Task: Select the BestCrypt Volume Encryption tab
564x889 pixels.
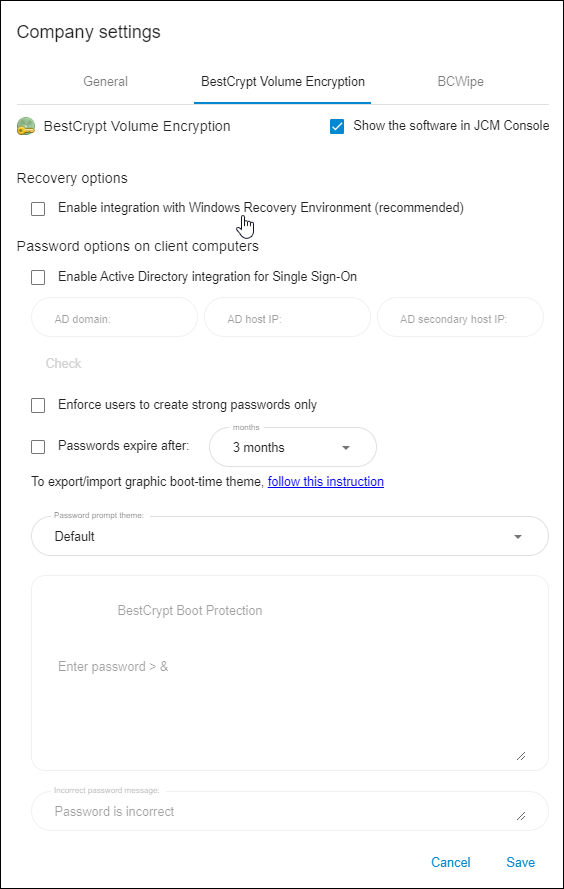Action: [x=283, y=82]
